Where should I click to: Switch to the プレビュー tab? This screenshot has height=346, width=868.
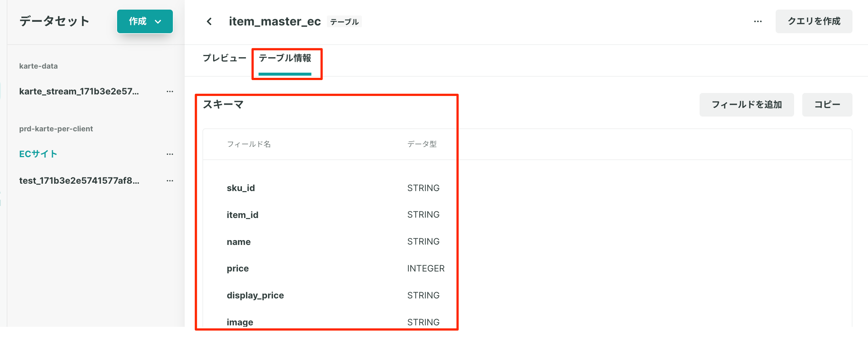pos(224,58)
